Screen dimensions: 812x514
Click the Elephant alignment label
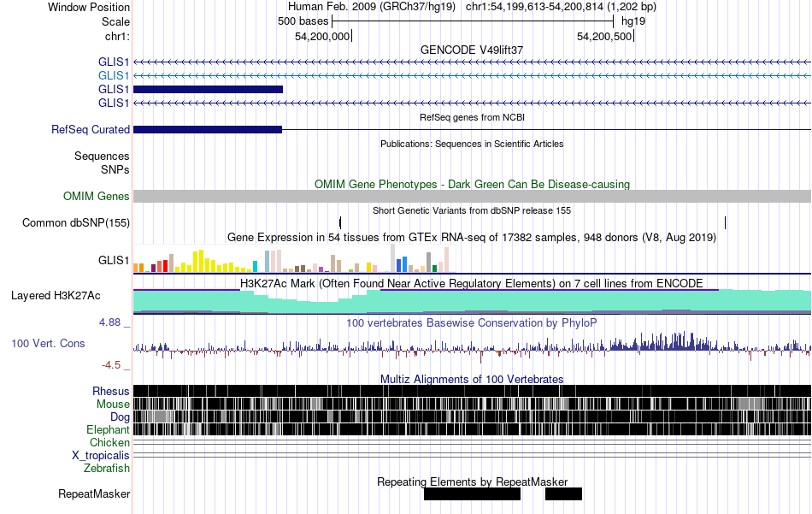(109, 430)
